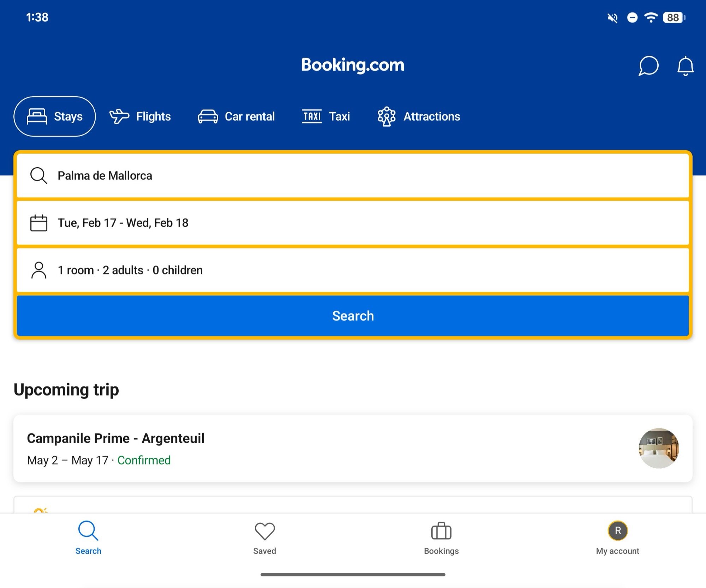Tap the Saved heart icon
Image resolution: width=706 pixels, height=588 pixels.
click(x=264, y=530)
